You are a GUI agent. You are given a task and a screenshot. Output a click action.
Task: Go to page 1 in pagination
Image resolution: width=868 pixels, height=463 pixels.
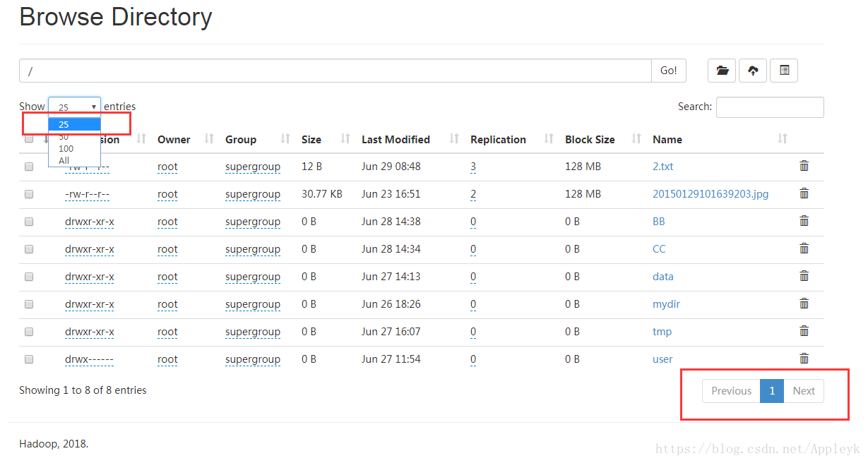click(x=772, y=391)
